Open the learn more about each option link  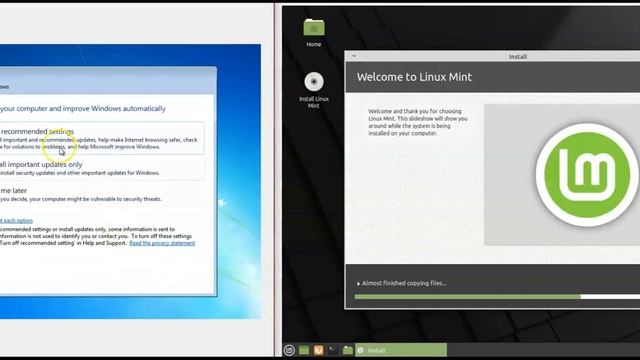pyautogui.click(x=16, y=220)
